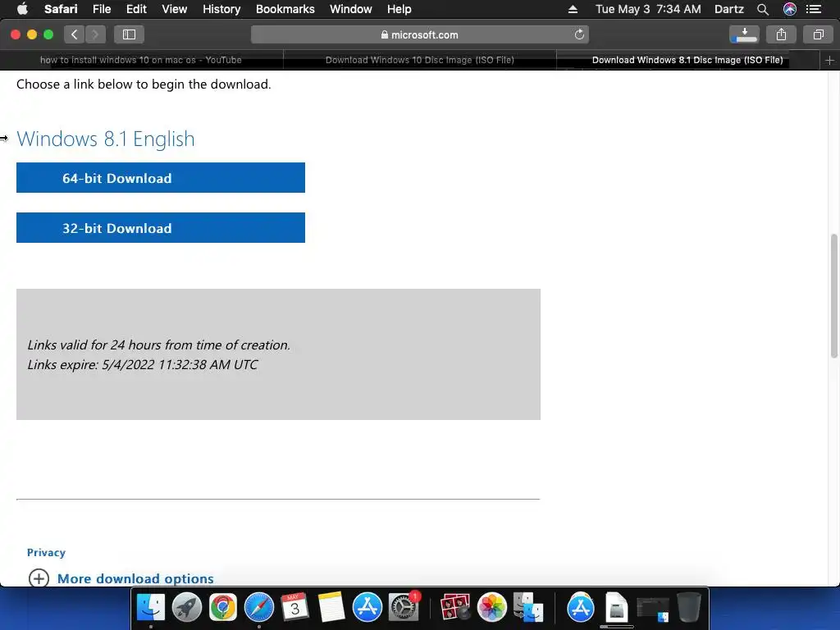
Task: Open the minimized dark window in Dock
Action: point(653,609)
